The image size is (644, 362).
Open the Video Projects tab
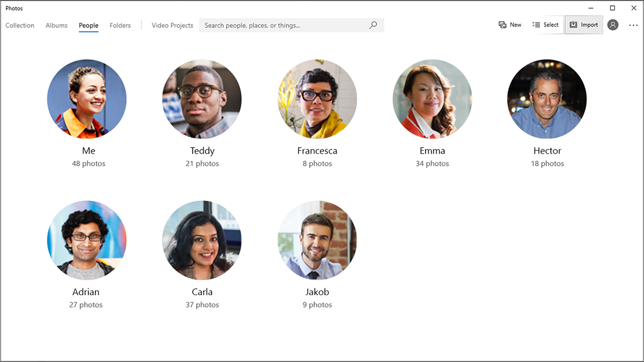[x=172, y=25]
